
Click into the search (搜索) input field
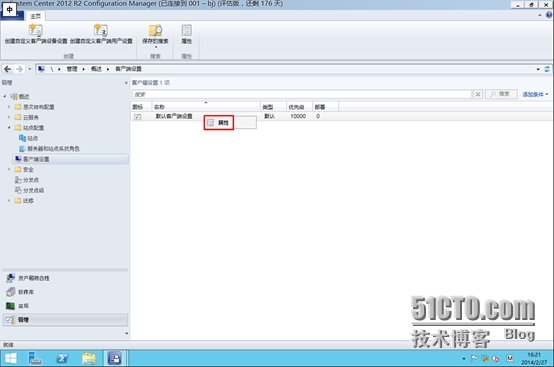point(302,94)
